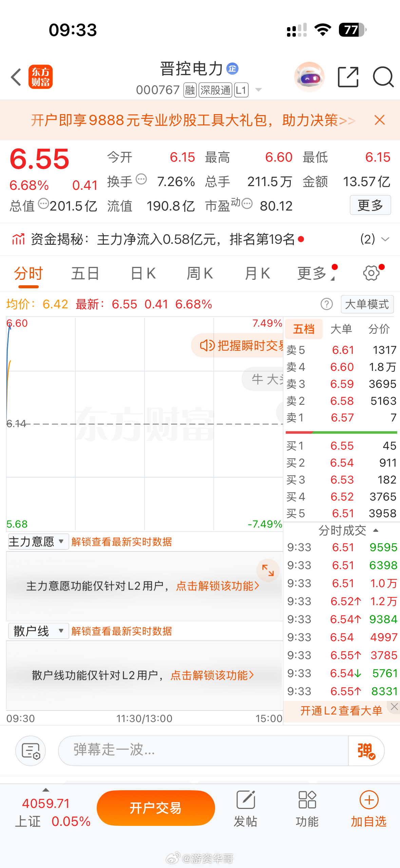Image resolution: width=400 pixels, height=868 pixels.
Task: Toggle 大单模式 button
Action: (367, 304)
